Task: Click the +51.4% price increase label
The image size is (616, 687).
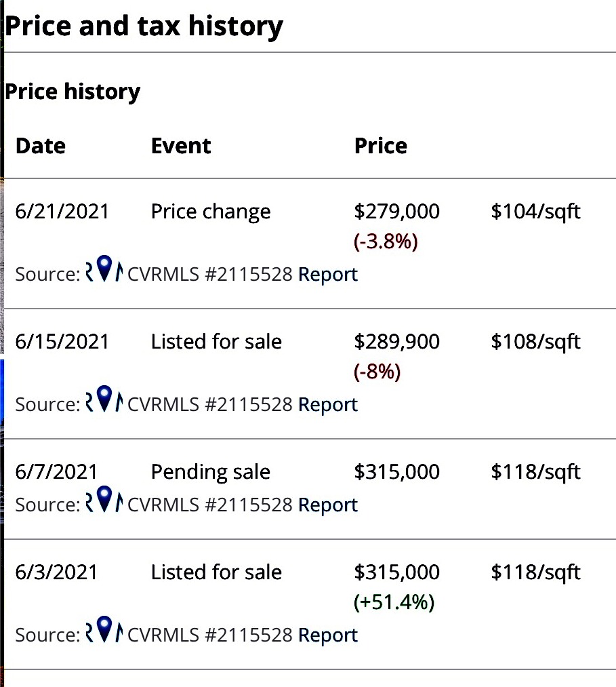Action: pyautogui.click(x=394, y=602)
